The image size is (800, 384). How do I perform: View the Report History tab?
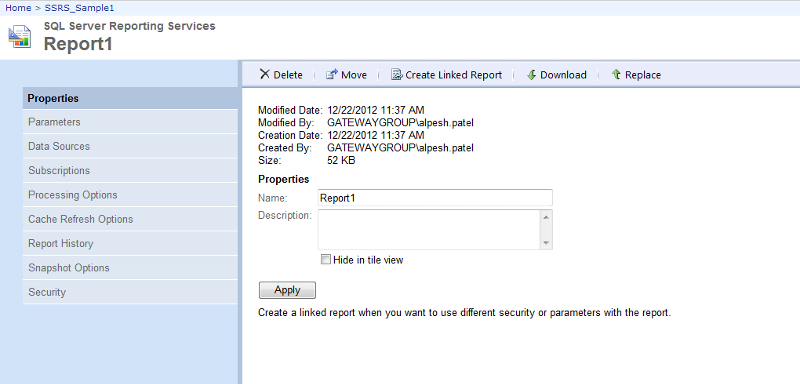click(130, 243)
